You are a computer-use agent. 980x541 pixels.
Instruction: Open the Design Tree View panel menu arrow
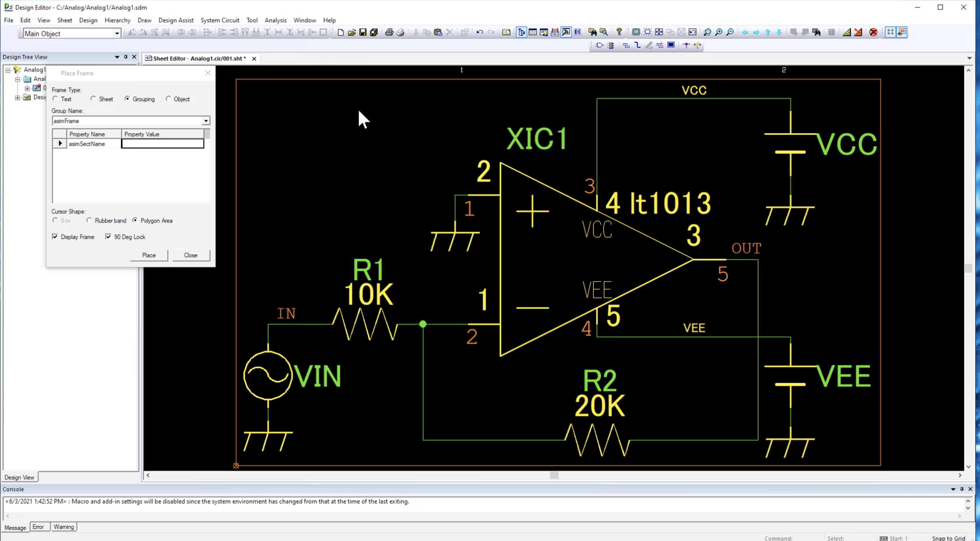click(x=117, y=57)
